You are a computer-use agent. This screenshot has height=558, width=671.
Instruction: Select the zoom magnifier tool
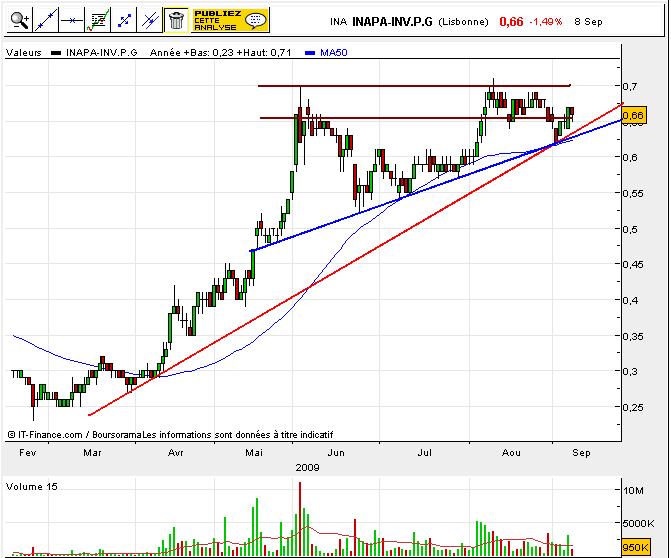click(20, 20)
